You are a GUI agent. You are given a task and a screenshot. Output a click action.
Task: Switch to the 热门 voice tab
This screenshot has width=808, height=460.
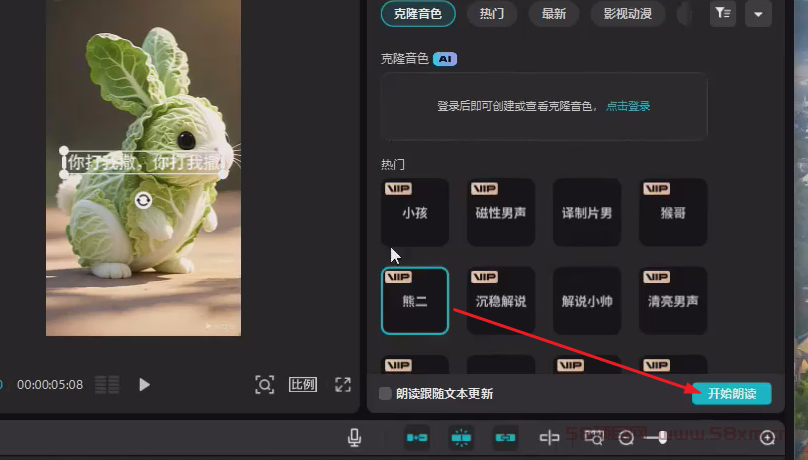(x=492, y=13)
